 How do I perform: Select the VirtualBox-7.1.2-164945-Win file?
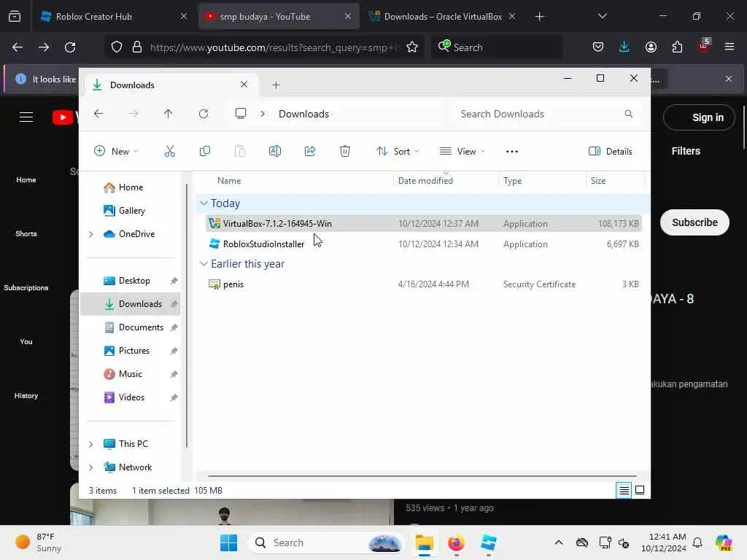[424, 223]
